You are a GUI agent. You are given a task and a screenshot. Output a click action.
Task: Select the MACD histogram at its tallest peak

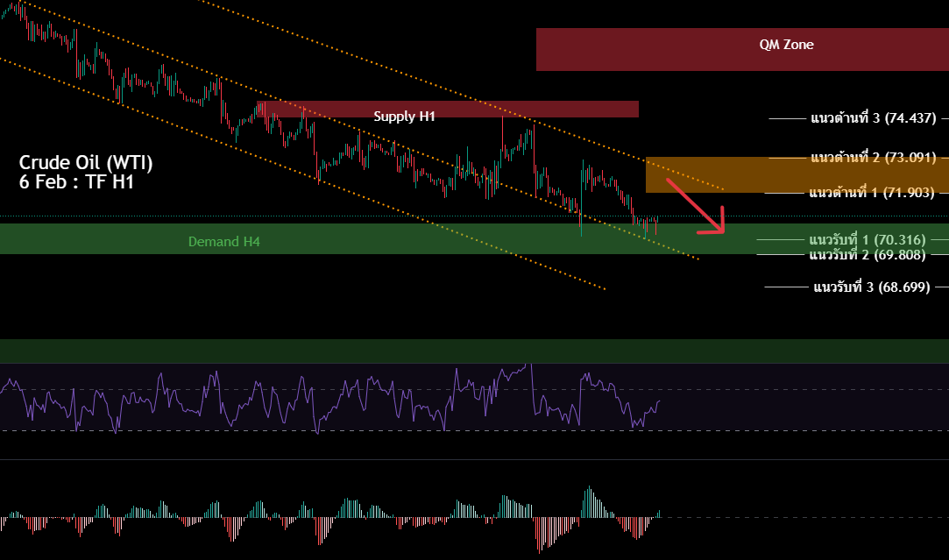(589, 491)
